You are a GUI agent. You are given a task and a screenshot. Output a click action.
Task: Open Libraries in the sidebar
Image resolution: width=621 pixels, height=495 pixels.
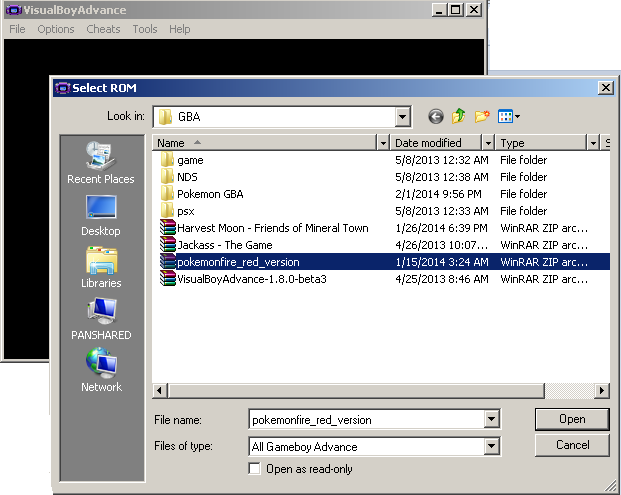click(101, 267)
